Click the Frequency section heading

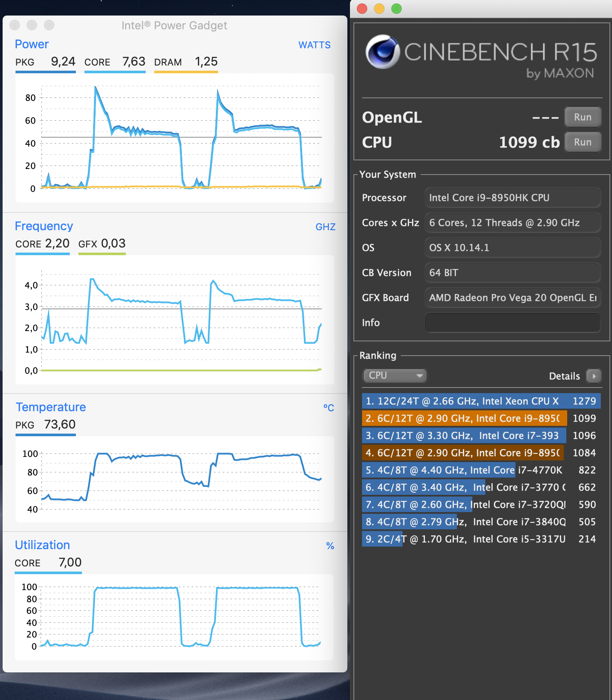tap(44, 226)
